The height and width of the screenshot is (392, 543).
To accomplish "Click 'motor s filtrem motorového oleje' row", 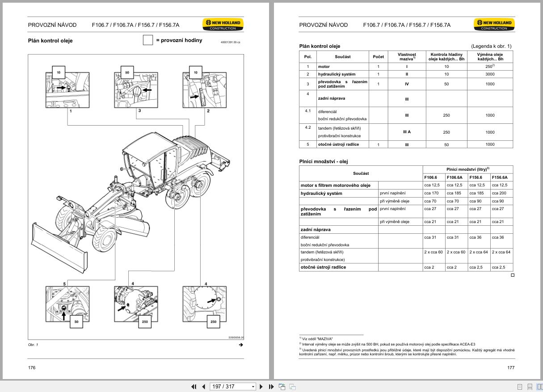I will [x=406, y=185].
